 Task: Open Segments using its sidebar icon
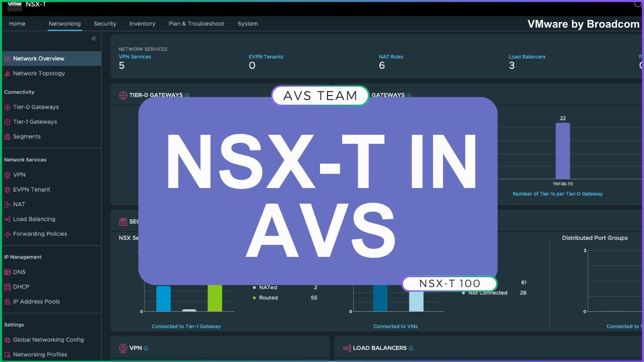(x=8, y=137)
